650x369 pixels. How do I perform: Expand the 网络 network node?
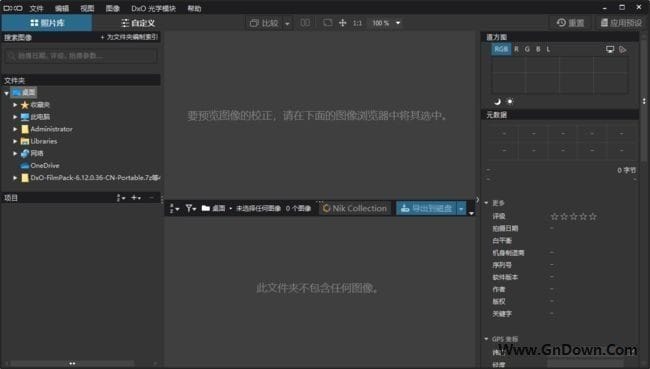pyautogui.click(x=15, y=153)
